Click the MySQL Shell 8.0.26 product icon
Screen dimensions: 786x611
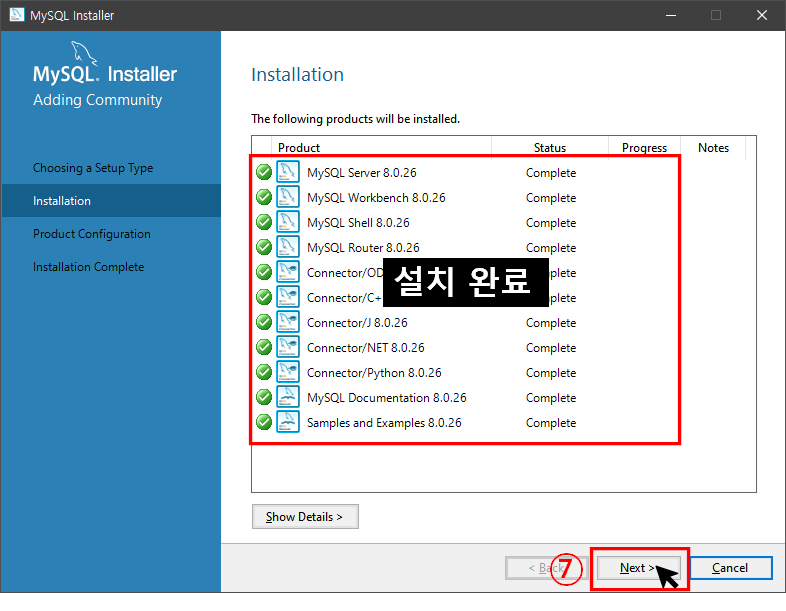pos(288,222)
